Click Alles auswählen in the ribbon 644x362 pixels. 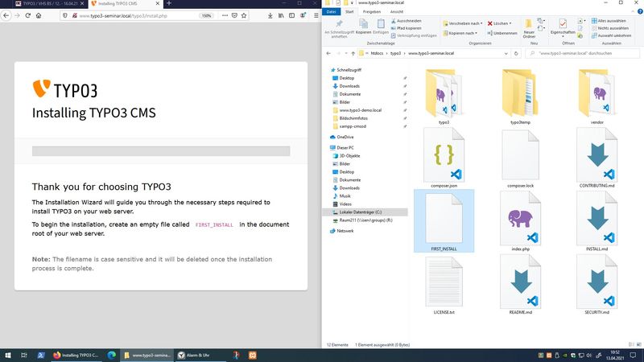[613, 20]
